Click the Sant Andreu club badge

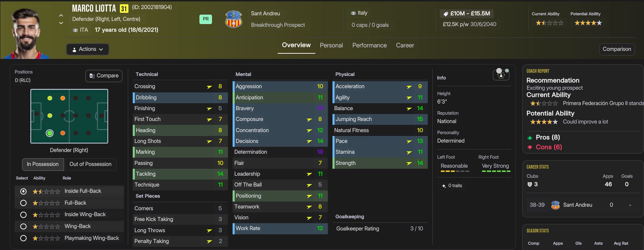(x=234, y=19)
